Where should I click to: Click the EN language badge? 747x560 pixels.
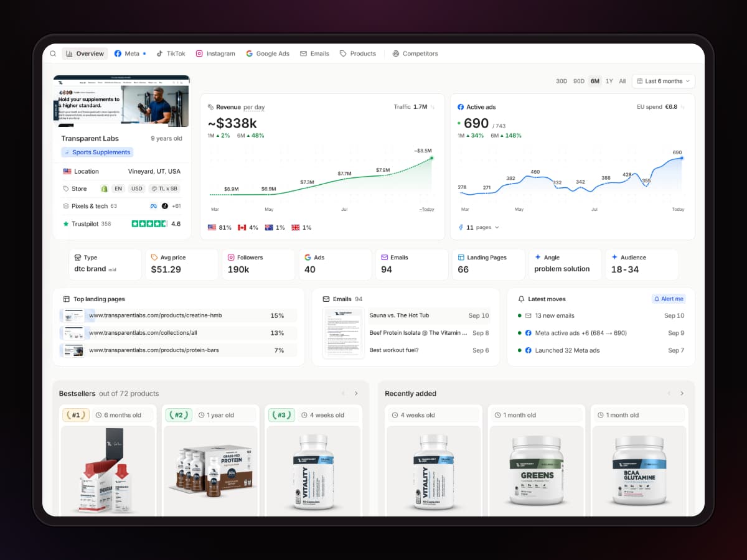[118, 189]
